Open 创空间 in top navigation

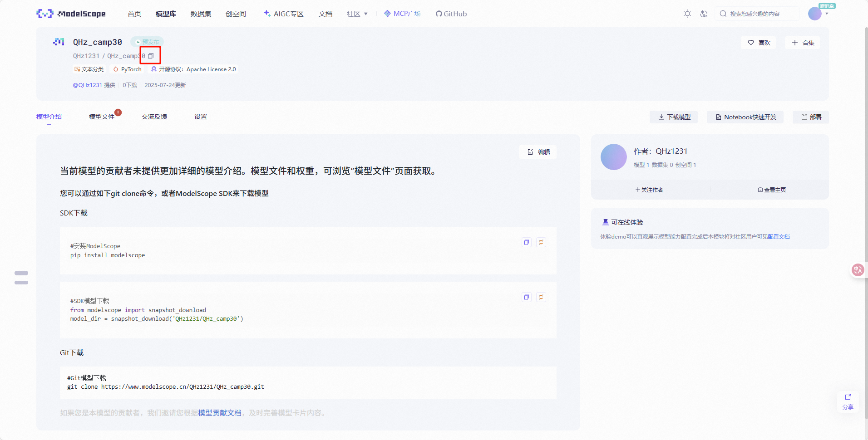(x=236, y=14)
